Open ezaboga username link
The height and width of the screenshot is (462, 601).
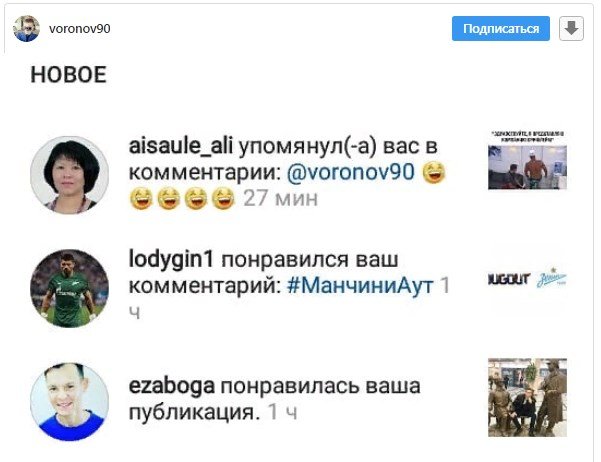point(172,386)
